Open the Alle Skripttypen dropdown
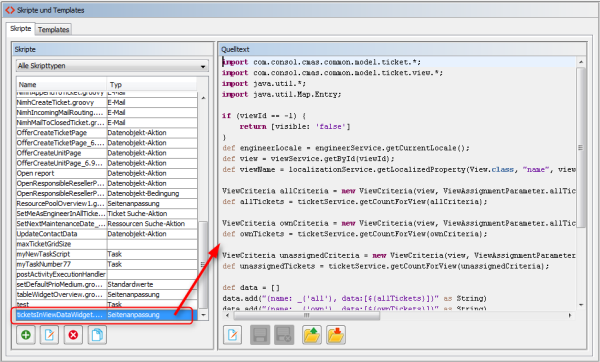Image resolution: width=600 pixels, height=362 pixels. coord(112,66)
